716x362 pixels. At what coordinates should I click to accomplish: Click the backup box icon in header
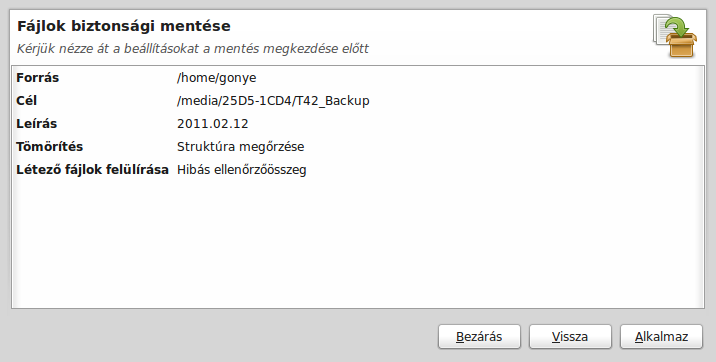click(x=675, y=36)
